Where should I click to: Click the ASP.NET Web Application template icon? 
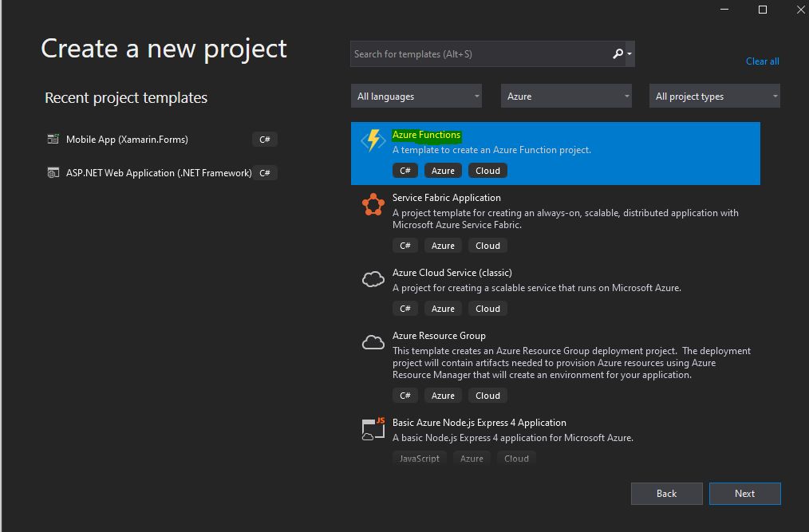point(53,172)
